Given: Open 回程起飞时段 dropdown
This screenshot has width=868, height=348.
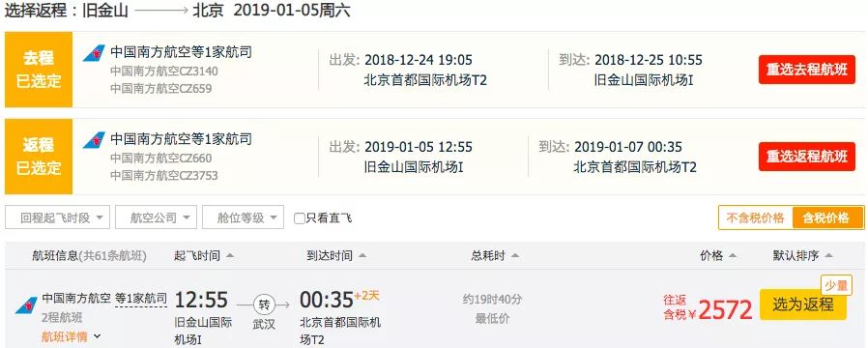Looking at the screenshot, I should (58, 217).
